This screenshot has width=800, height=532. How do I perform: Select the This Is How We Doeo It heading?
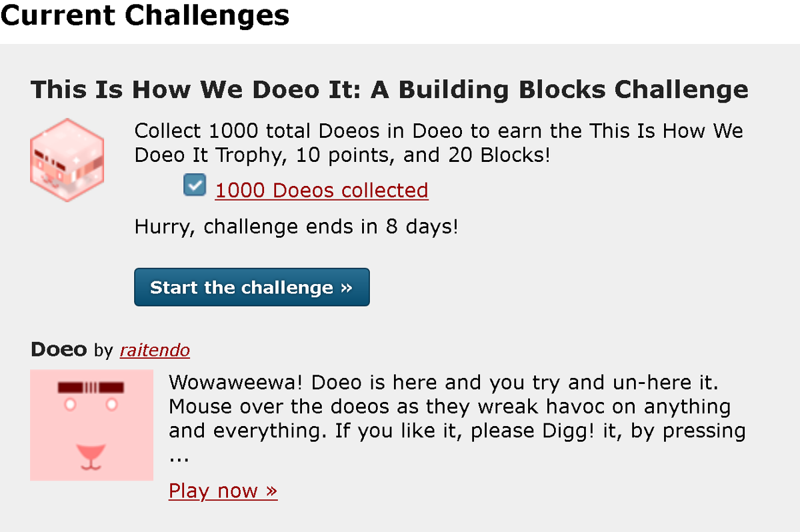click(389, 89)
